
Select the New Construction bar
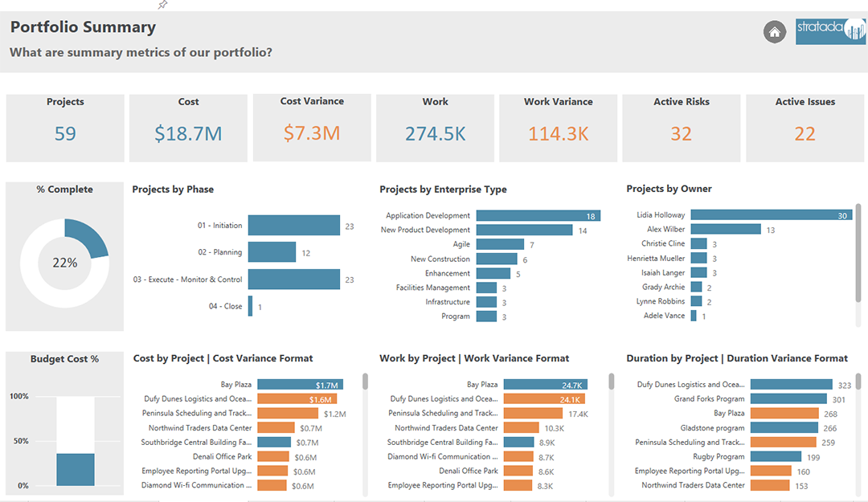pyautogui.click(x=497, y=259)
